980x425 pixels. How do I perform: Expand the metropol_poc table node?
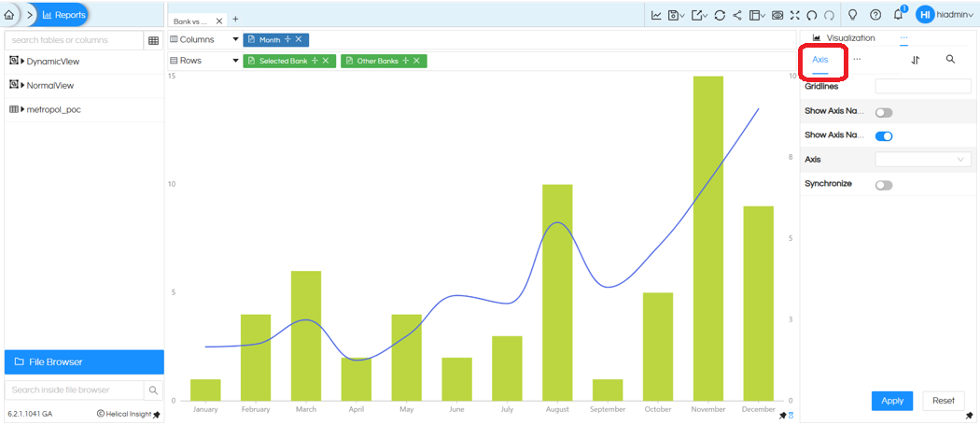click(x=22, y=109)
